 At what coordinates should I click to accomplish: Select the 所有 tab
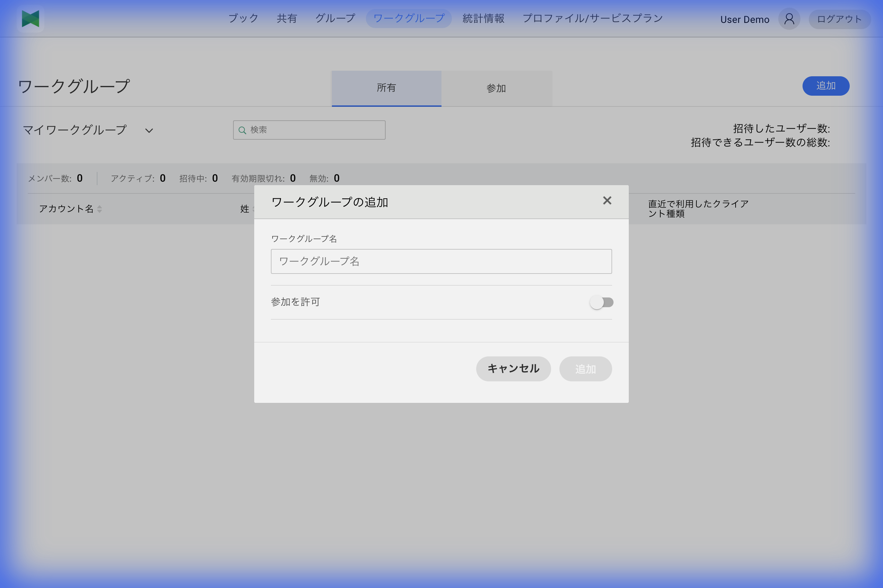386,88
